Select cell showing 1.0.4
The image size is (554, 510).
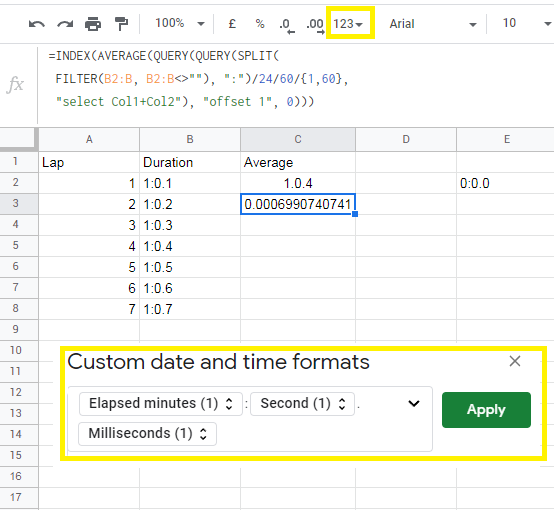click(x=298, y=183)
